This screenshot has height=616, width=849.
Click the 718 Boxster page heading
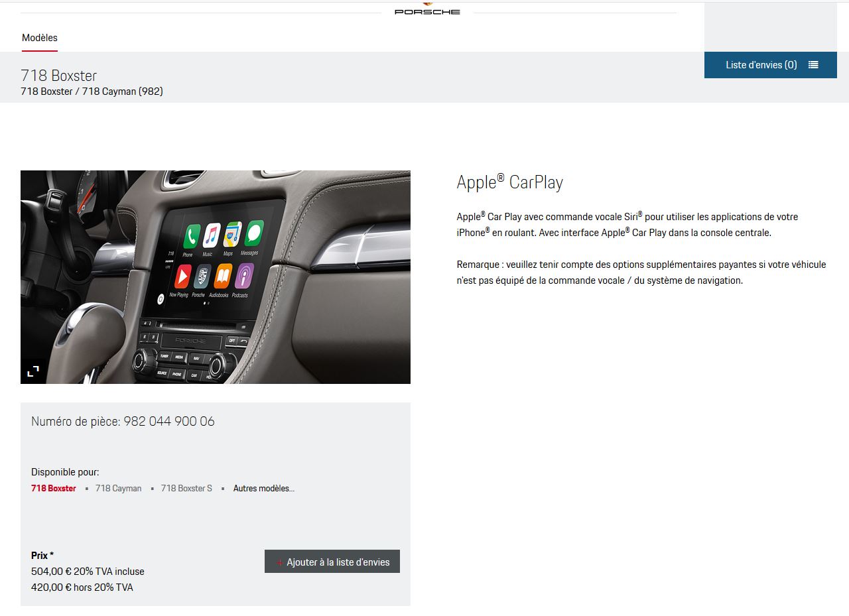59,76
